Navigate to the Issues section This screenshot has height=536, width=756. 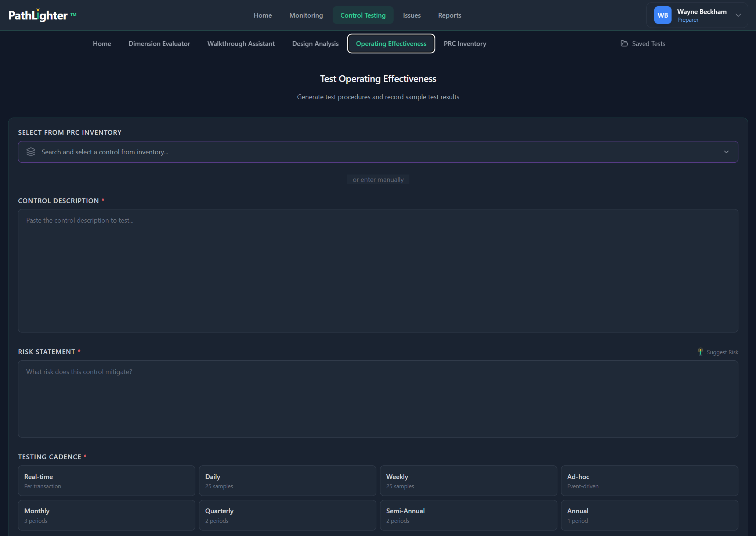point(412,15)
